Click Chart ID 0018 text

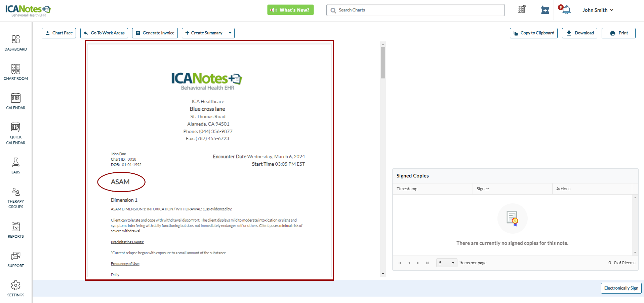123,159
